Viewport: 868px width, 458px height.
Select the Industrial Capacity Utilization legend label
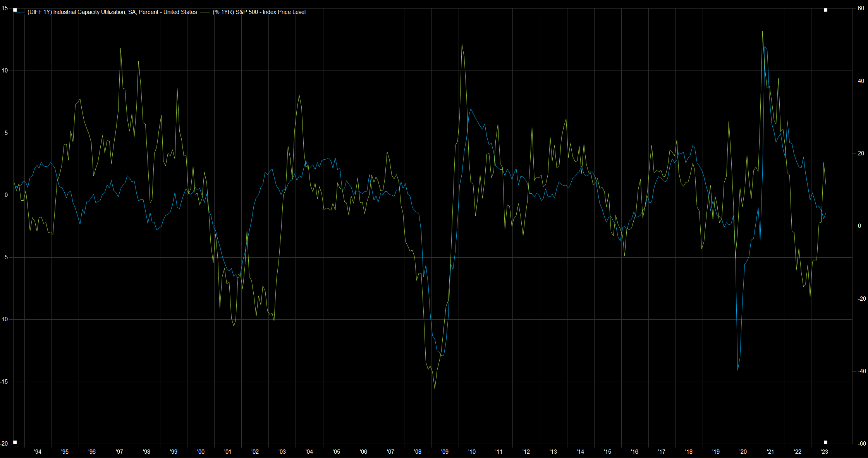pos(112,12)
